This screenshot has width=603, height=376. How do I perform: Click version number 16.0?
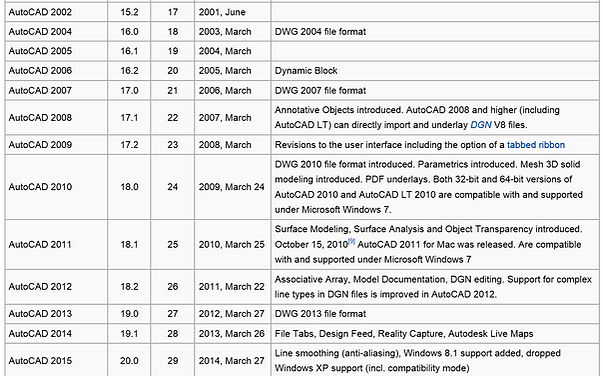tap(129, 32)
